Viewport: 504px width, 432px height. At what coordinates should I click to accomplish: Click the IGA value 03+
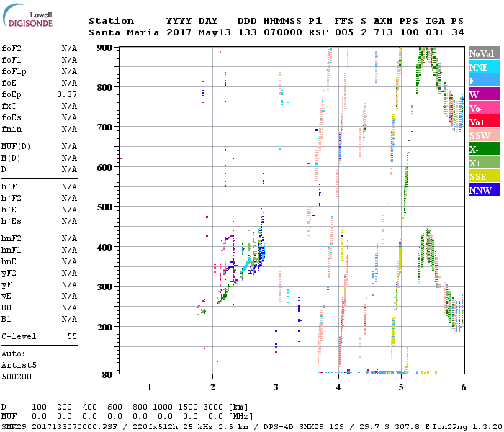[435, 33]
